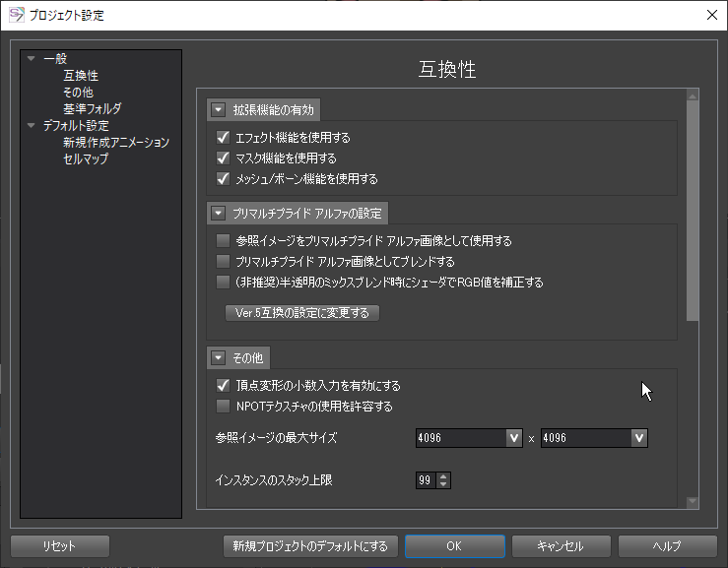Open 新規作成アニメーション settings page
The image size is (728, 568).
point(116,142)
